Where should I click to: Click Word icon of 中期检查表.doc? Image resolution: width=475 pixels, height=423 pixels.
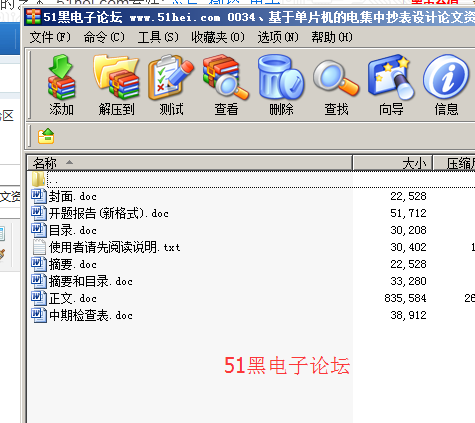(x=39, y=315)
